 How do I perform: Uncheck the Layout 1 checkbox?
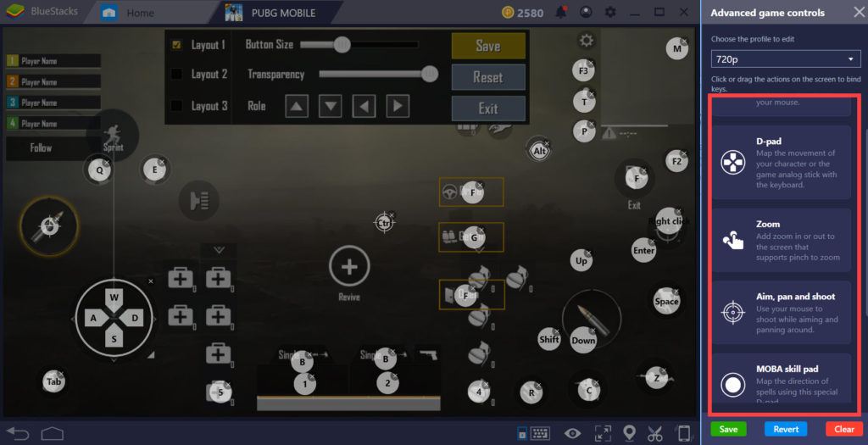pyautogui.click(x=176, y=45)
